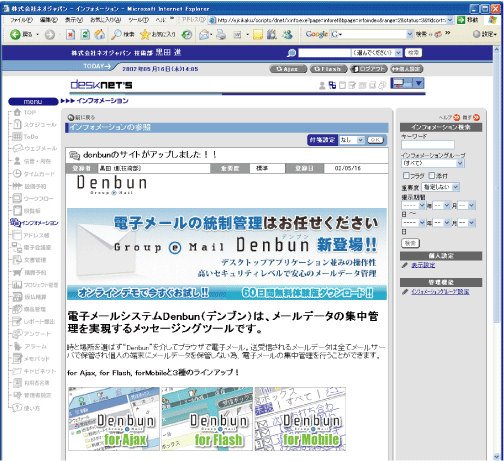This screenshot has width=504, height=461.
Task: Open ToDo in the side menu
Action: tap(26, 137)
